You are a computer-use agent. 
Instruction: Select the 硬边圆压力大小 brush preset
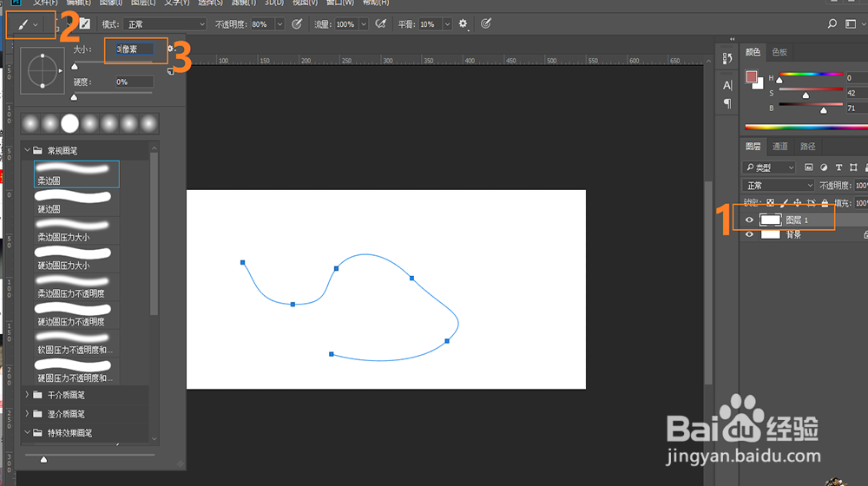76,259
